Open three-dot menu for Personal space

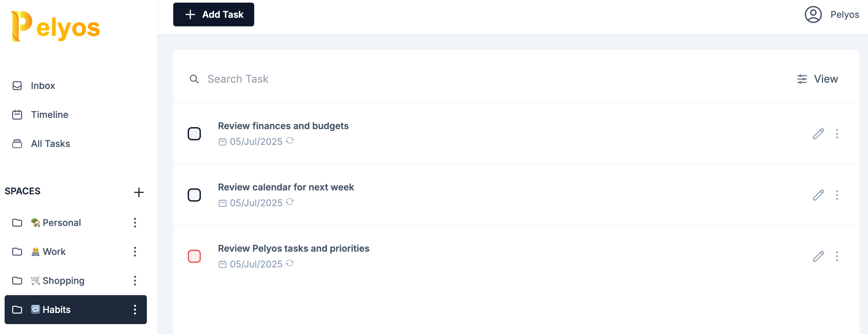[x=135, y=223]
